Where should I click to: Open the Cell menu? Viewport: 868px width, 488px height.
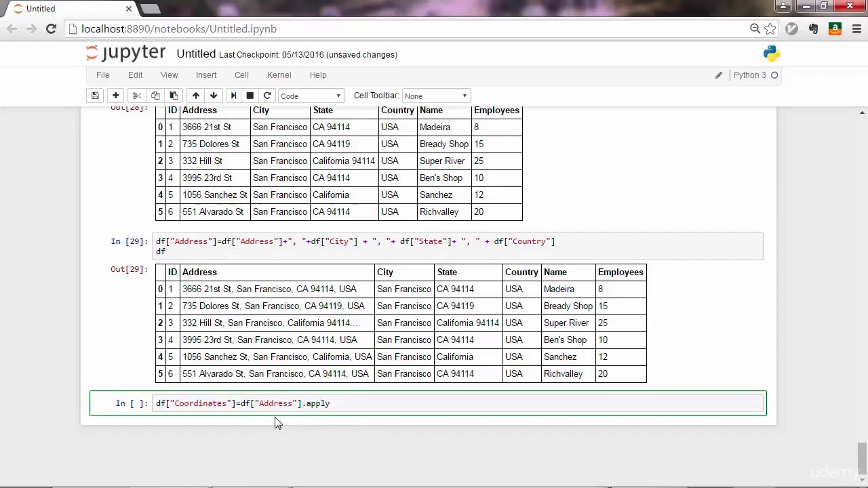click(x=241, y=75)
